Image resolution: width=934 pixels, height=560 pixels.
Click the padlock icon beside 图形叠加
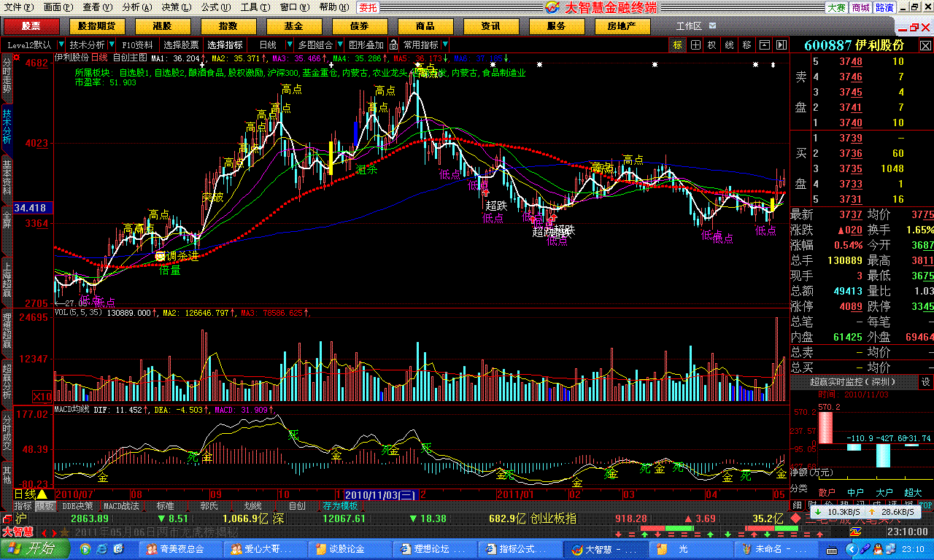[393, 45]
